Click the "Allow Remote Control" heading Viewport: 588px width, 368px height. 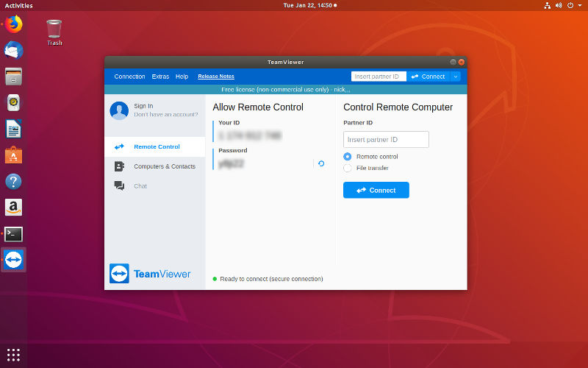click(x=258, y=107)
